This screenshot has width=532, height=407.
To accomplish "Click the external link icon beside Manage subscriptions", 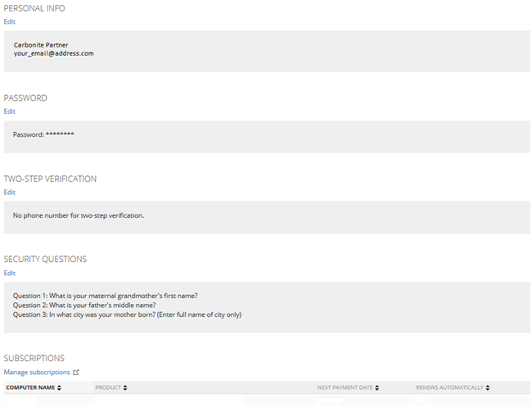I will click(x=76, y=373).
